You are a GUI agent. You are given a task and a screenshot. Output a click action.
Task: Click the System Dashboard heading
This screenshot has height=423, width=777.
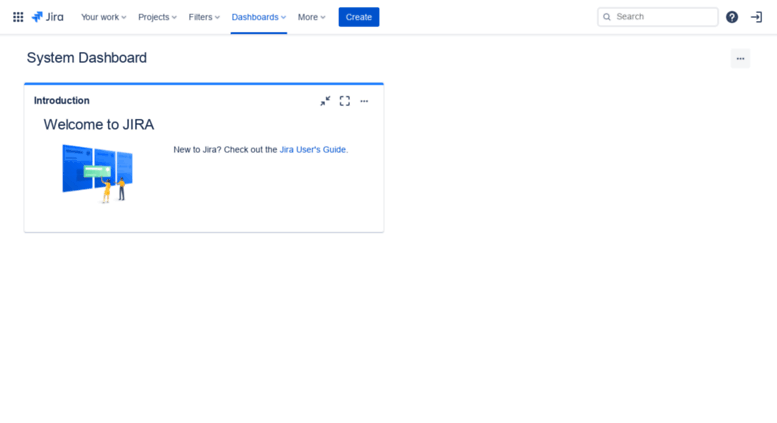(x=87, y=58)
